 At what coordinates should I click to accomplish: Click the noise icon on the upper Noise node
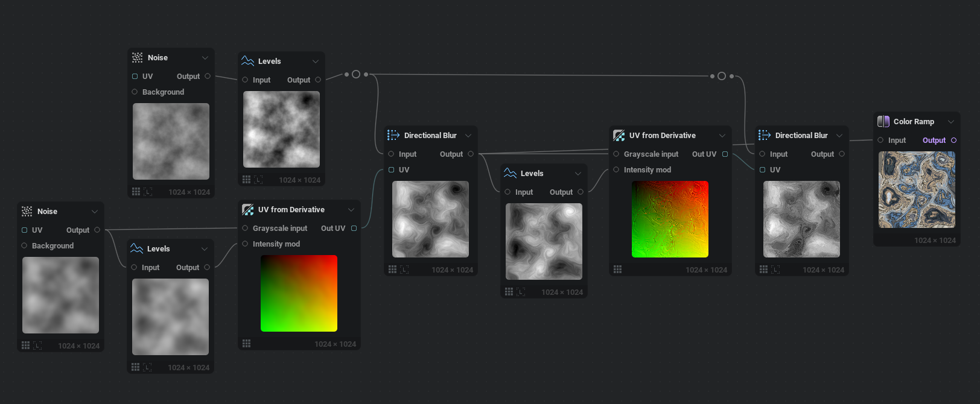(137, 57)
